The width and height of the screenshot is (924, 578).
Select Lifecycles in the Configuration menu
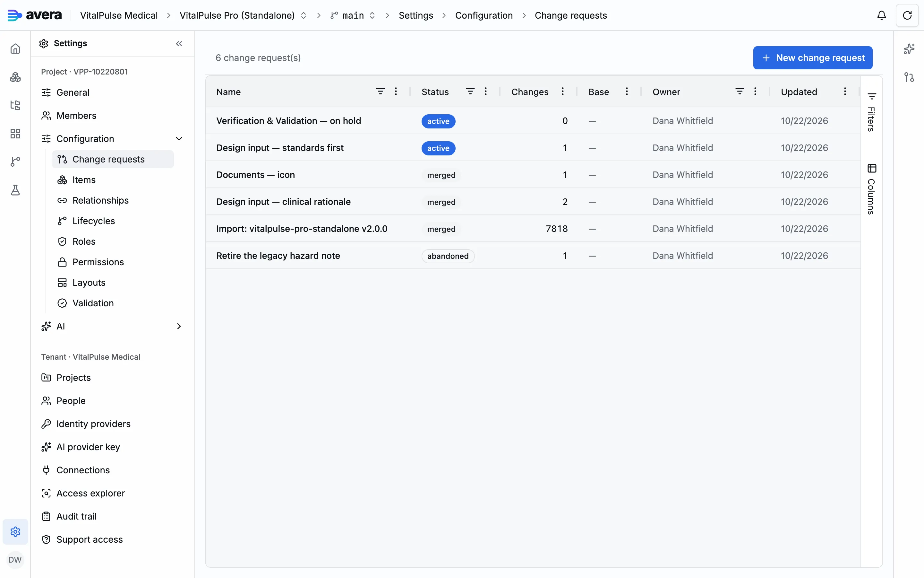pos(113,221)
